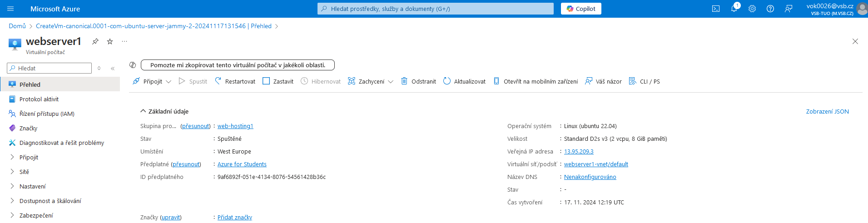
Task: Collapse the Základní údaje section
Action: [164, 111]
